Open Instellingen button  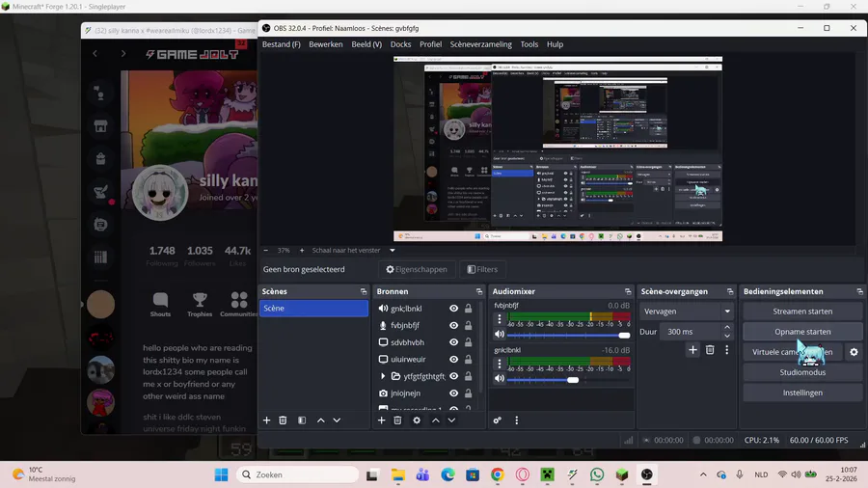click(x=802, y=393)
